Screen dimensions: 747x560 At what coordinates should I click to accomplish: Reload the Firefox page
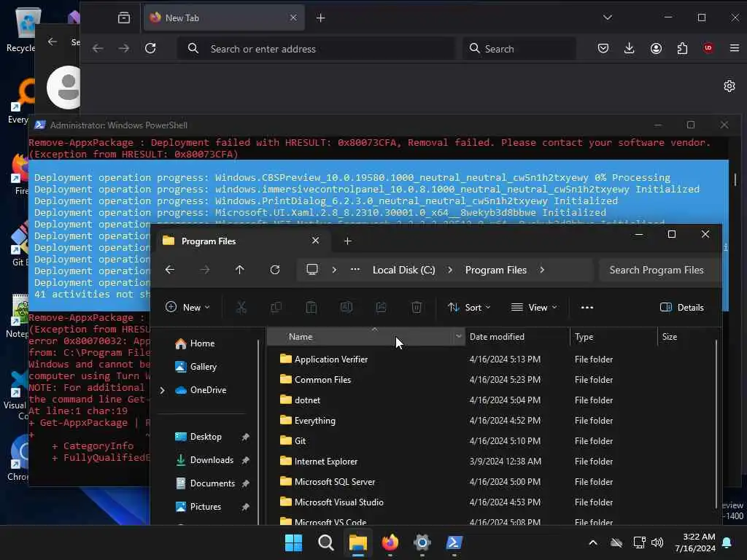coord(150,48)
